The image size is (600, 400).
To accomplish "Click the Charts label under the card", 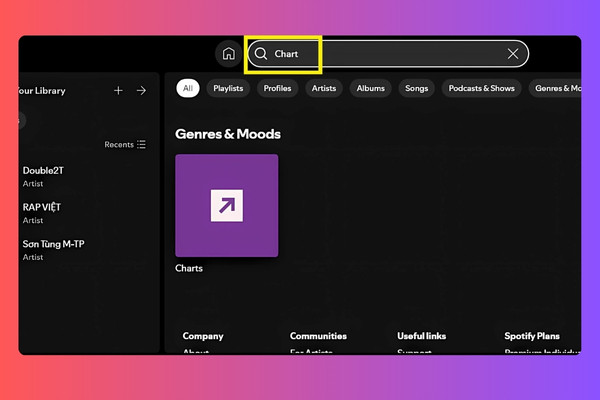I will click(189, 268).
